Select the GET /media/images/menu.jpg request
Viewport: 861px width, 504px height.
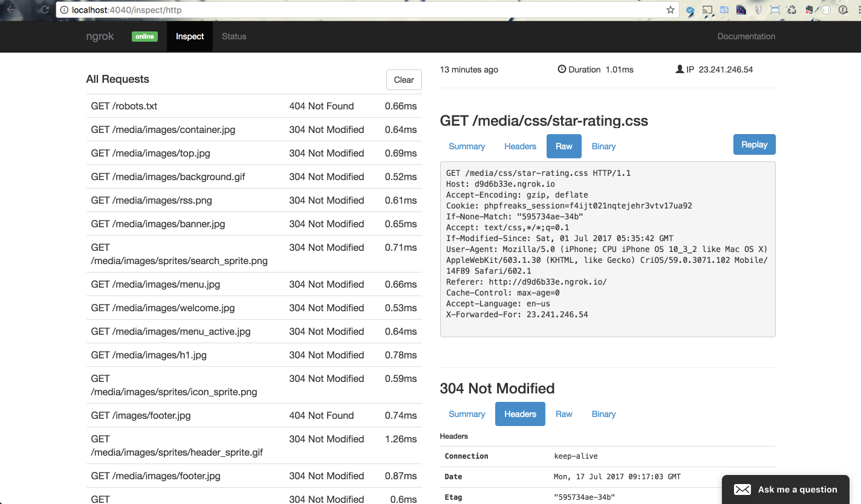pyautogui.click(x=254, y=284)
